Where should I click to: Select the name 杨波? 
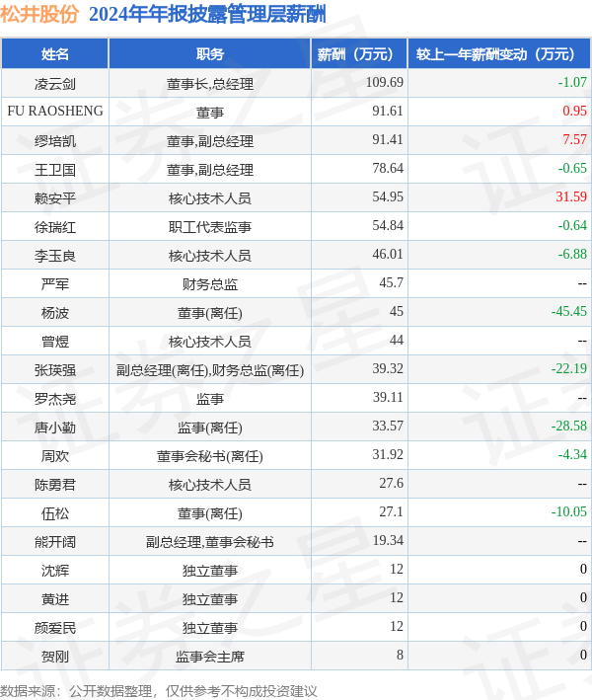click(55, 313)
